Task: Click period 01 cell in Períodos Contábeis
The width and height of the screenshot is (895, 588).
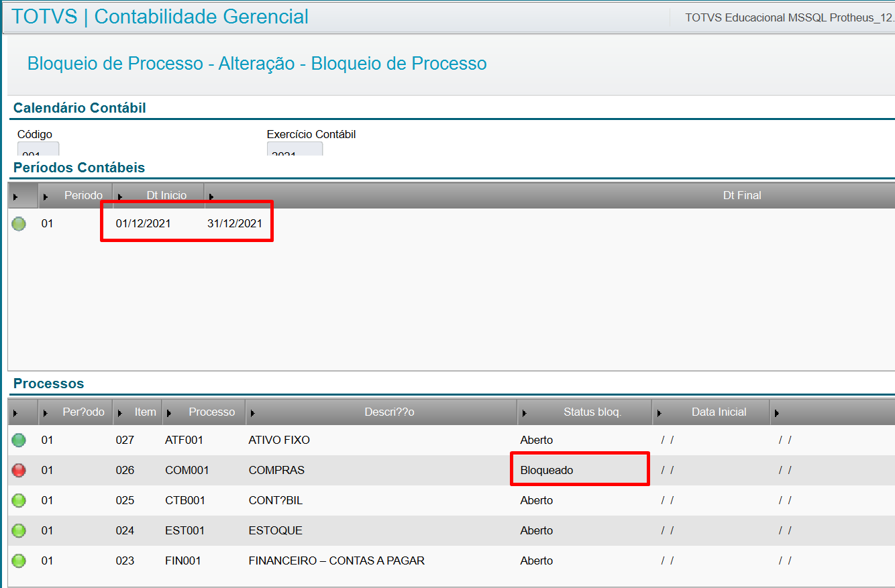Action: click(47, 224)
